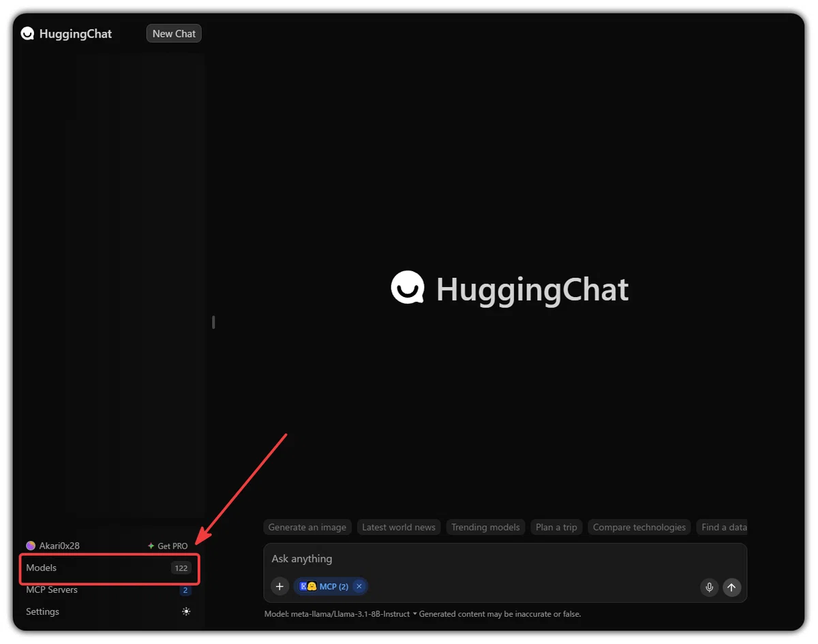Select the Generate an image suggestion
Viewport: 818px width, 644px height.
[x=307, y=527]
